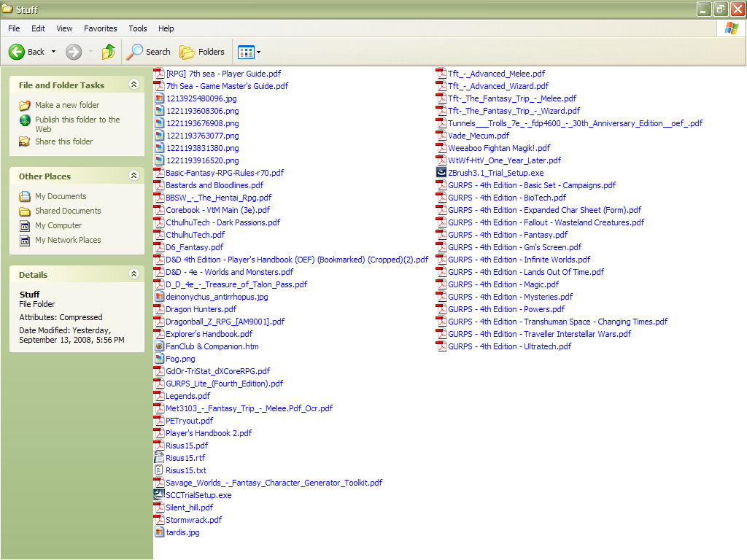This screenshot has height=560, width=747.
Task: Select the 1213925480096.jpg image icon
Action: point(159,98)
